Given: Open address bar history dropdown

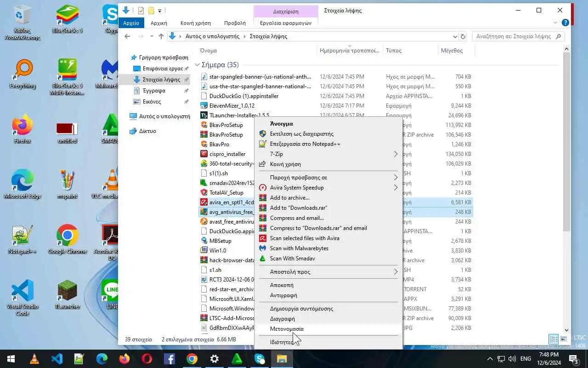Looking at the screenshot, I should (455, 36).
